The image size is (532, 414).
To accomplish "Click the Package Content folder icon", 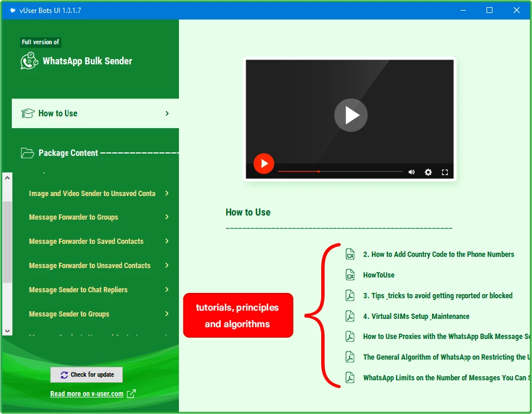I will (x=27, y=153).
